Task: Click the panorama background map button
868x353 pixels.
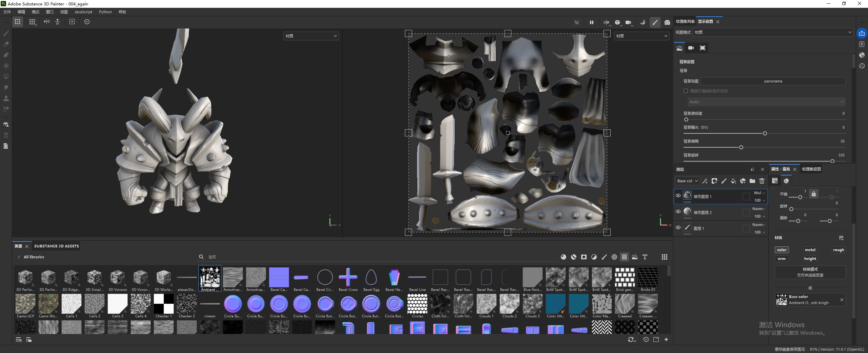Action: coord(773,81)
